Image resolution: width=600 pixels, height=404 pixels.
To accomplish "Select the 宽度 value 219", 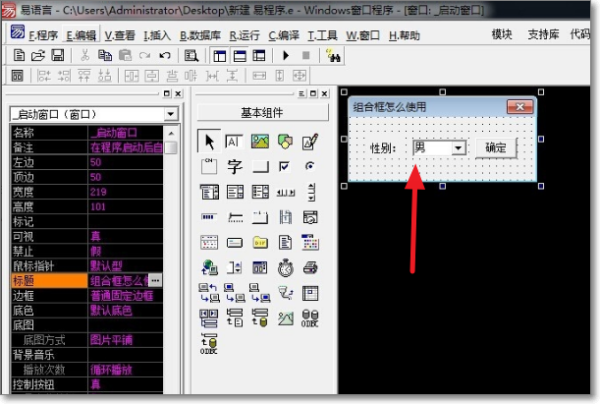I will point(98,192).
